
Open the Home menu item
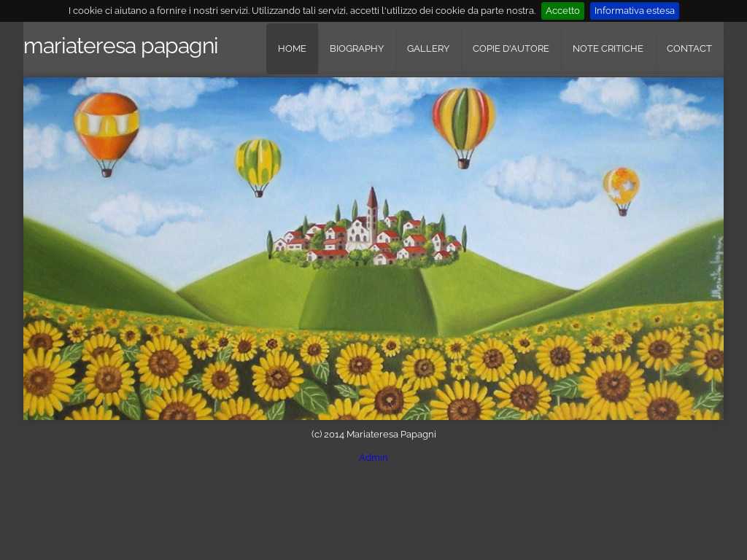[x=292, y=49]
